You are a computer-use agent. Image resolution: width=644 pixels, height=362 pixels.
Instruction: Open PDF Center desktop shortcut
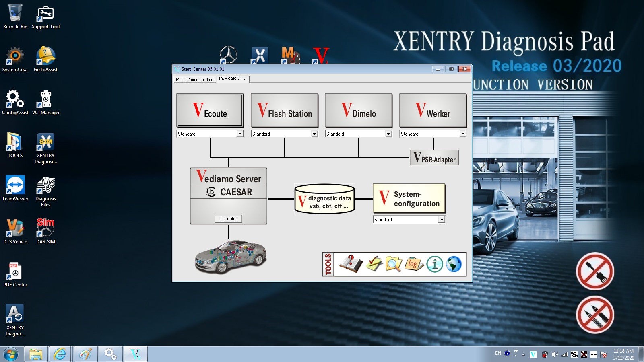(15, 274)
